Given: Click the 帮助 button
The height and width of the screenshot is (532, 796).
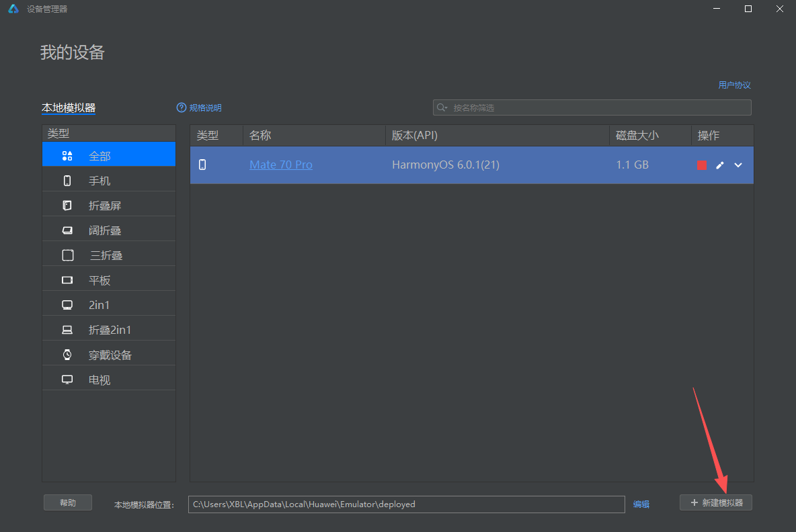Looking at the screenshot, I should tap(67, 502).
